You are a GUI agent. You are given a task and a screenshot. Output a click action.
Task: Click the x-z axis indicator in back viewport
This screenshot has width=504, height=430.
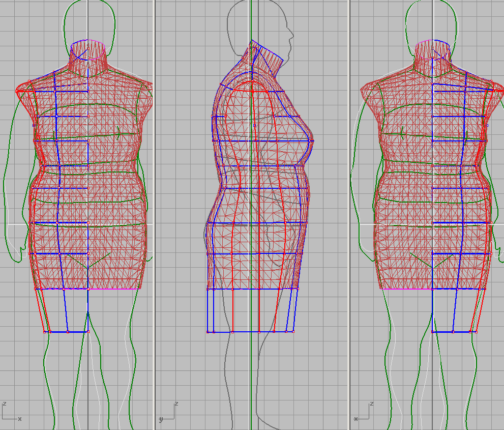[x=364, y=412]
